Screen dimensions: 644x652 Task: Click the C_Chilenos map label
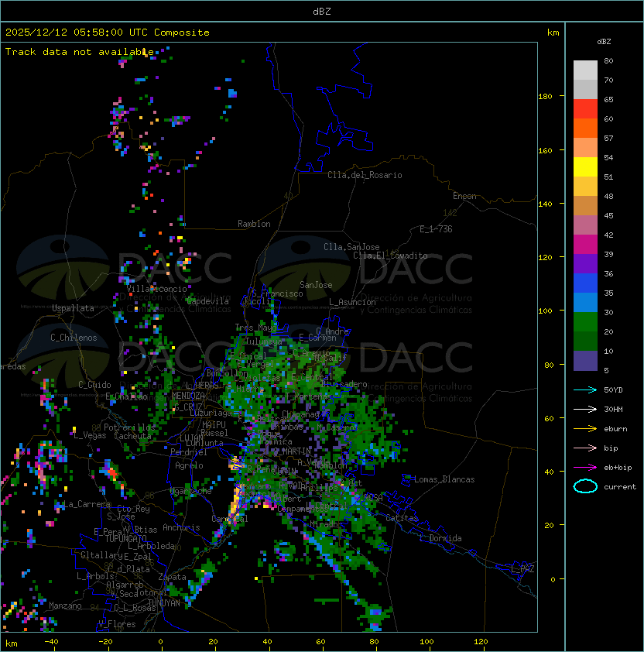(x=74, y=338)
